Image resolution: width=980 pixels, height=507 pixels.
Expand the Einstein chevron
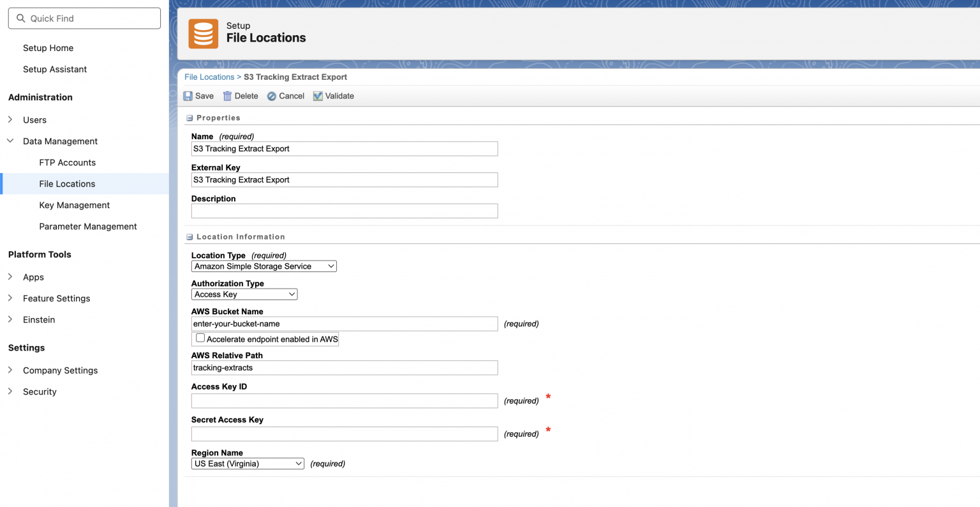click(x=10, y=319)
